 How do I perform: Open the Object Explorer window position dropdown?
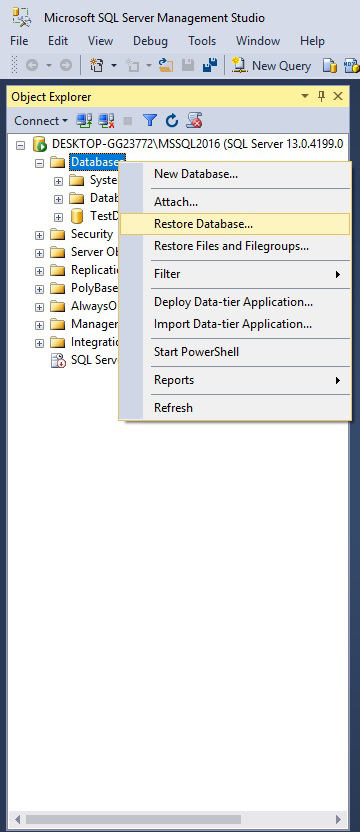coord(305,97)
